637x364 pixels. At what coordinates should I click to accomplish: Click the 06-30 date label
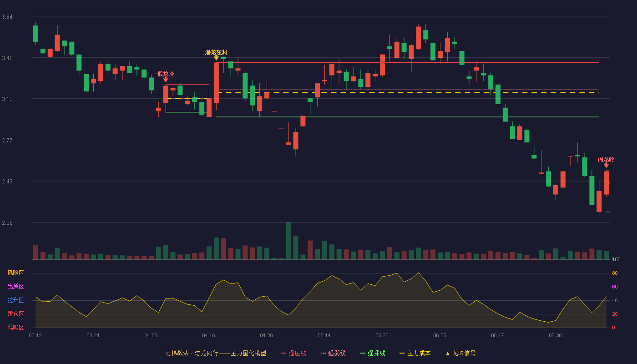click(555, 335)
